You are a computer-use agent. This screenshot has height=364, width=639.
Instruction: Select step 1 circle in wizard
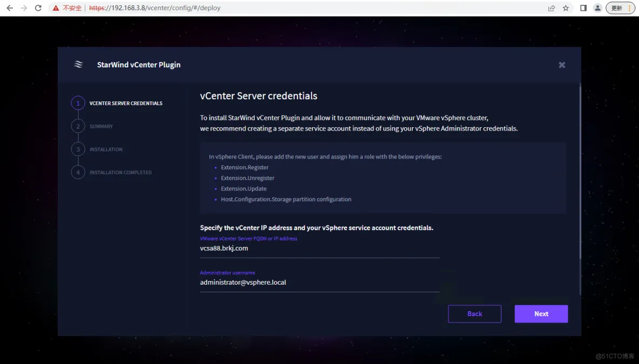[x=78, y=103]
